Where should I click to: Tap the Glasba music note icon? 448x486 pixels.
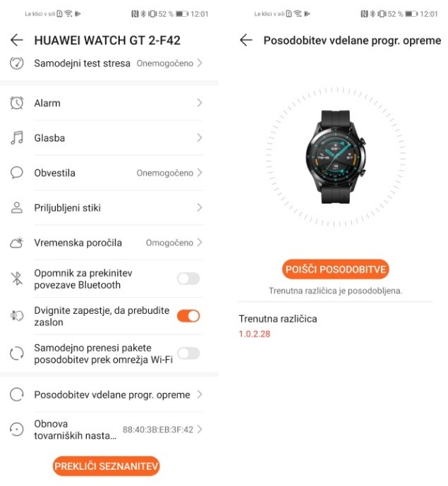click(17, 138)
